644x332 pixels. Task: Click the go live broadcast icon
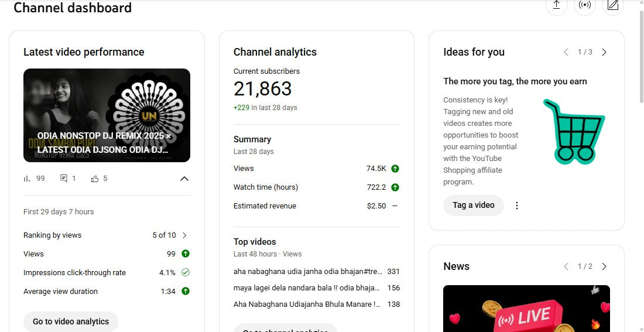584,5
